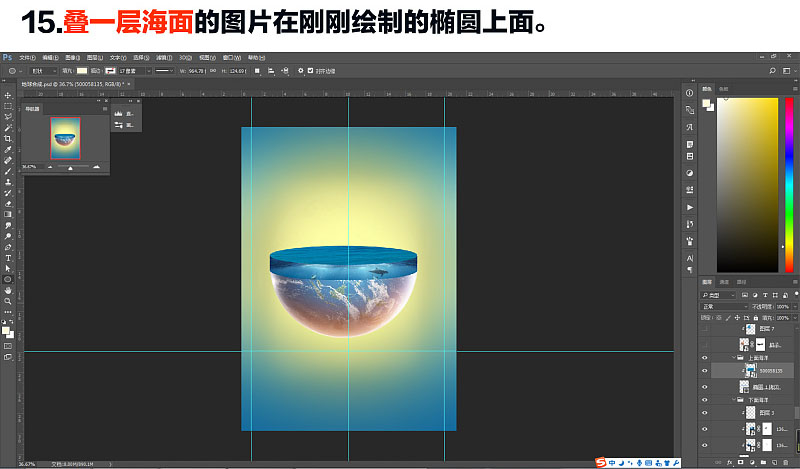Click the delete layer trash icon
This screenshot has width=800, height=469.
786,462
